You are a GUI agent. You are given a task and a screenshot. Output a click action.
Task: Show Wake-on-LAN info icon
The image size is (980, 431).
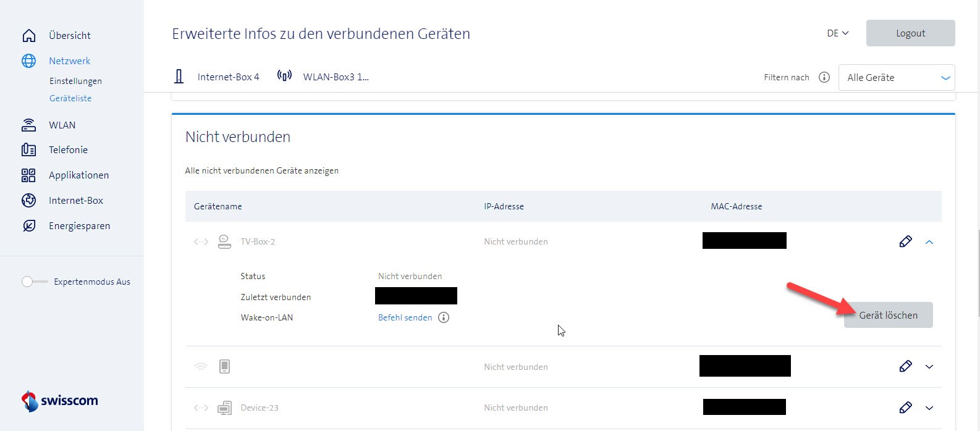444,317
